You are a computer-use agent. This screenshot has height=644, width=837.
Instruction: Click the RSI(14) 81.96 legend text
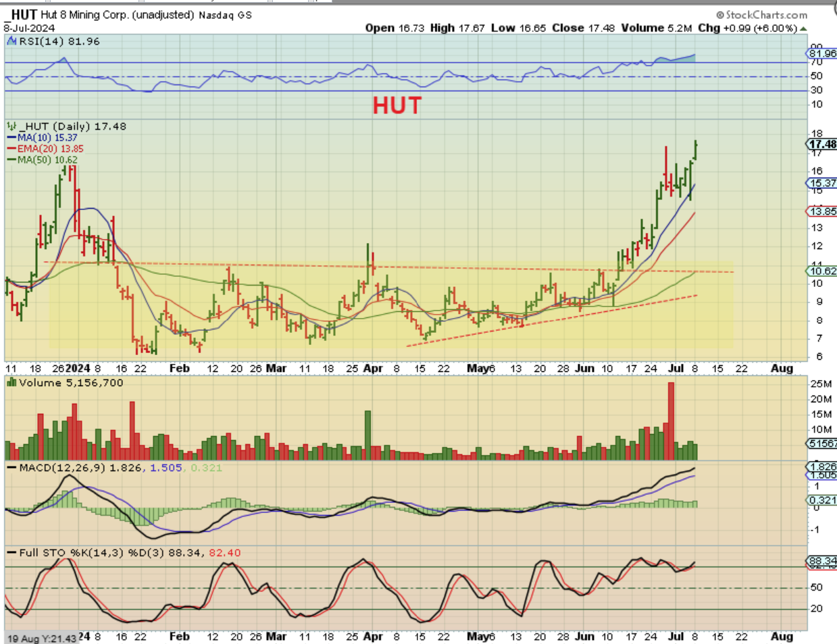tap(59, 41)
